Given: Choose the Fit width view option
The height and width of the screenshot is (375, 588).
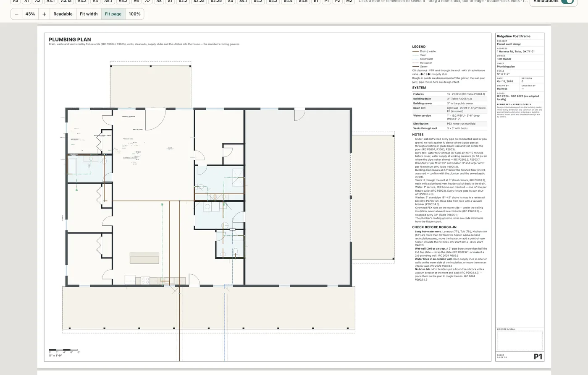Looking at the screenshot, I should [x=89, y=14].
